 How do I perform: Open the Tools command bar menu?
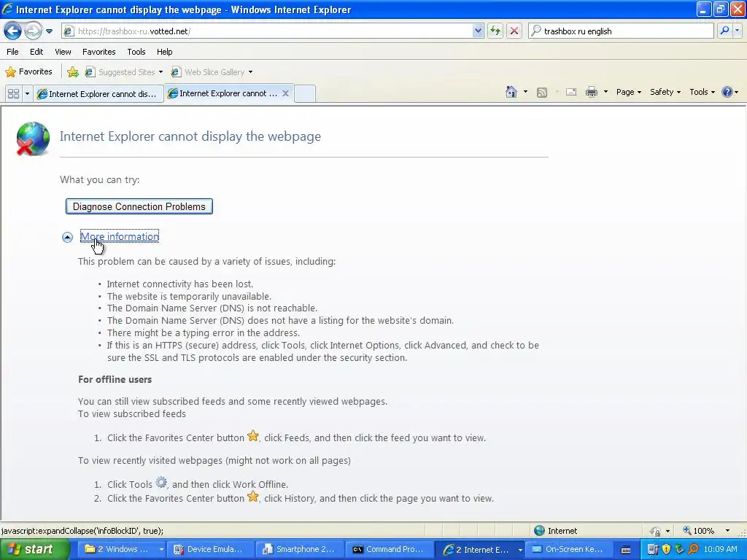pyautogui.click(x=702, y=92)
